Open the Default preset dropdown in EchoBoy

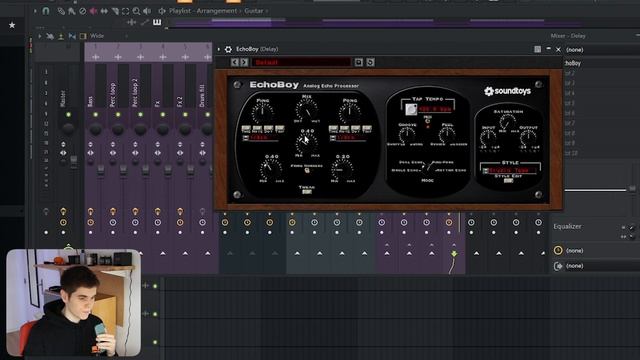[301, 62]
